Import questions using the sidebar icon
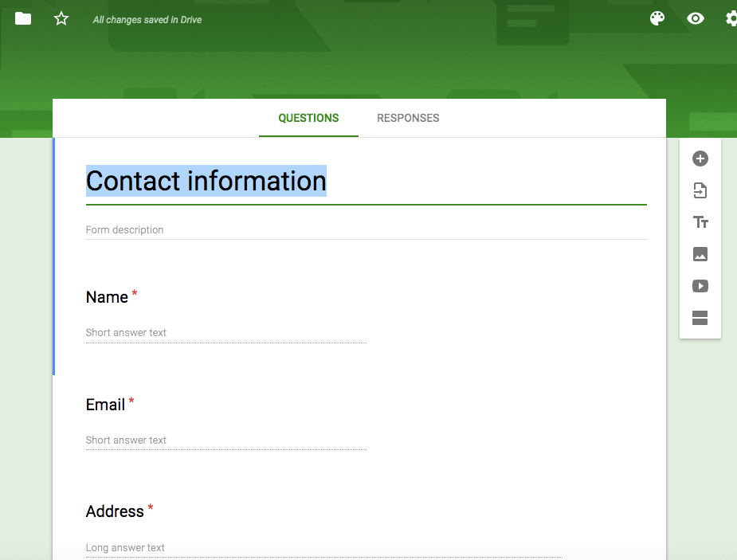The width and height of the screenshot is (737, 560). coord(700,190)
